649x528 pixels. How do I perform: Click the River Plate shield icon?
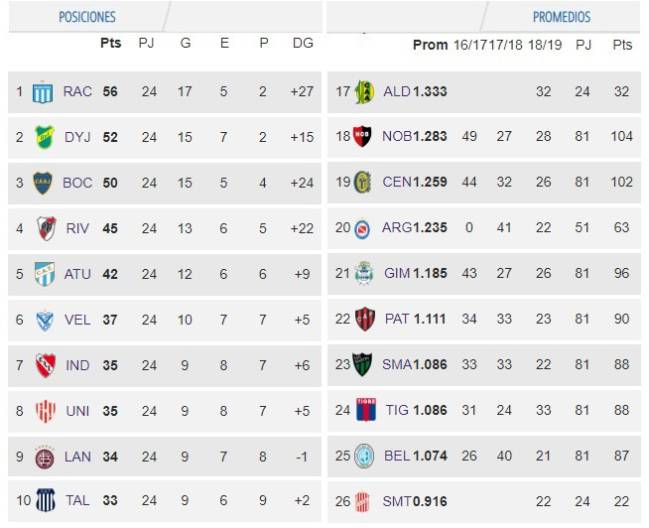point(46,228)
